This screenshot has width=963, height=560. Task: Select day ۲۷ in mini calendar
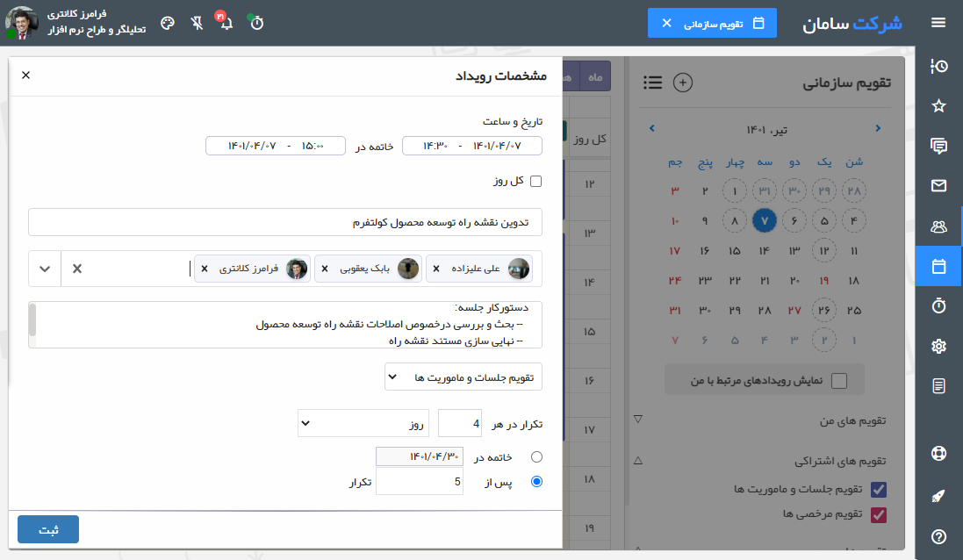click(794, 311)
